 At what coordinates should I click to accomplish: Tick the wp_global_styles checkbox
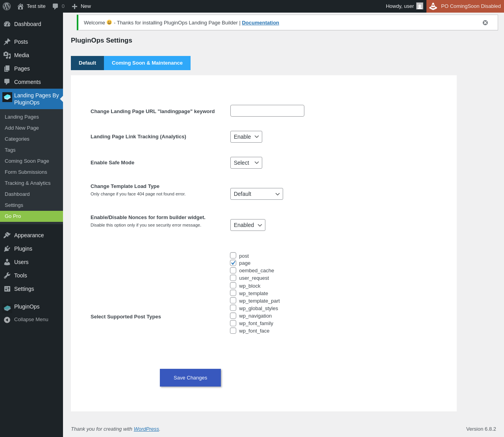233,308
